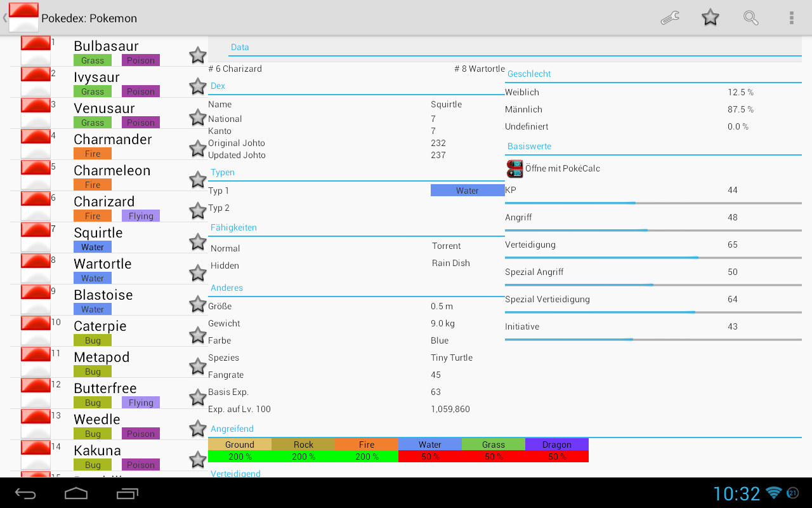
Task: Tap the Grass attacking type badge
Action: (x=494, y=444)
